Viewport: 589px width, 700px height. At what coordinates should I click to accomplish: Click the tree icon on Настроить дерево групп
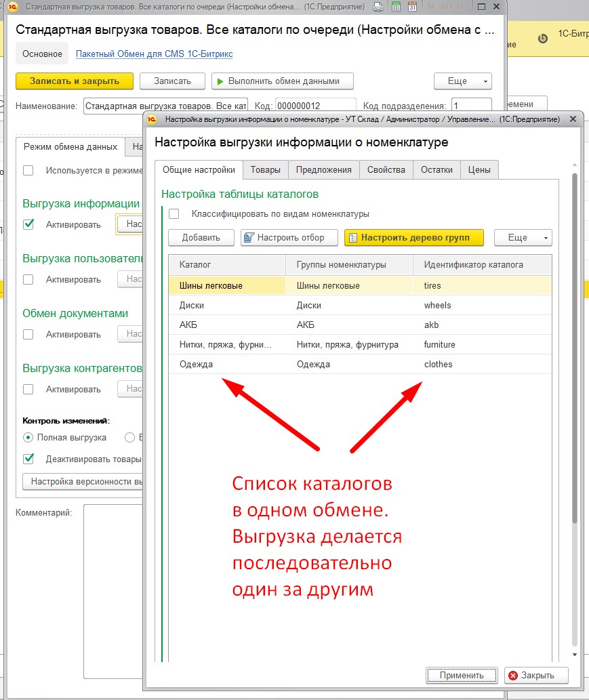coord(353,238)
